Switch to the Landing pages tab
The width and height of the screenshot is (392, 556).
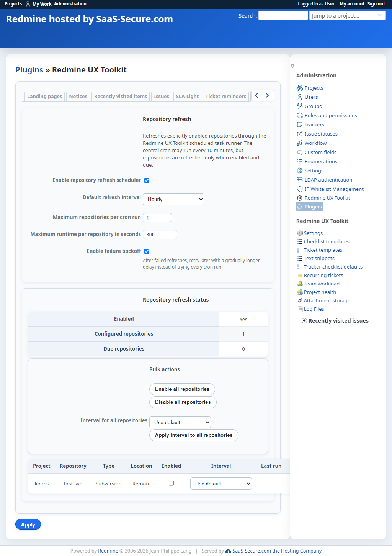[44, 96]
